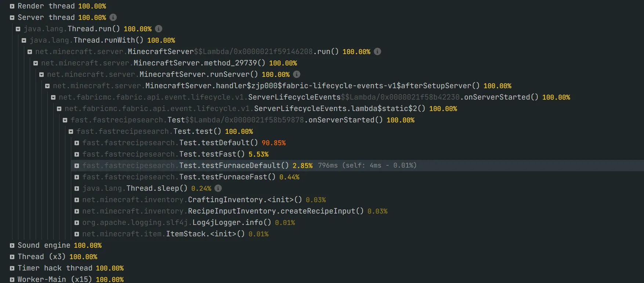
Task: Expand Worker-Main (x15) thread group
Action: [x=12, y=280]
